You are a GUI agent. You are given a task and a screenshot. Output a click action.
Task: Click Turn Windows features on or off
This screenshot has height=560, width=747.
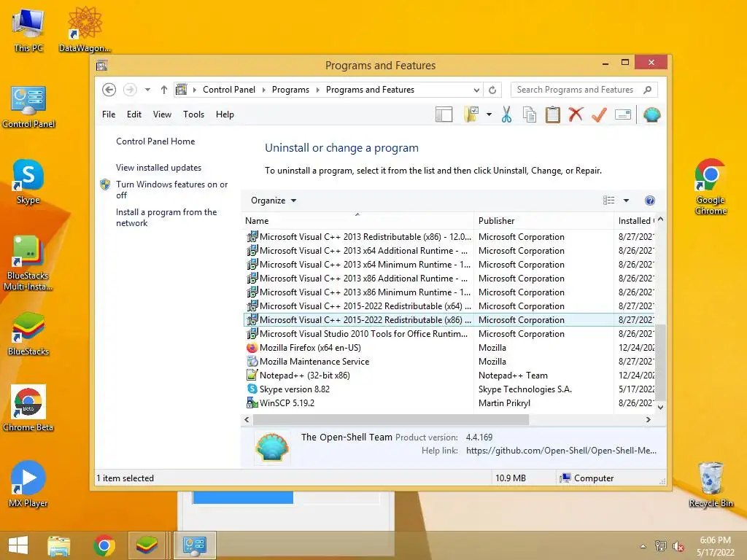click(x=171, y=190)
